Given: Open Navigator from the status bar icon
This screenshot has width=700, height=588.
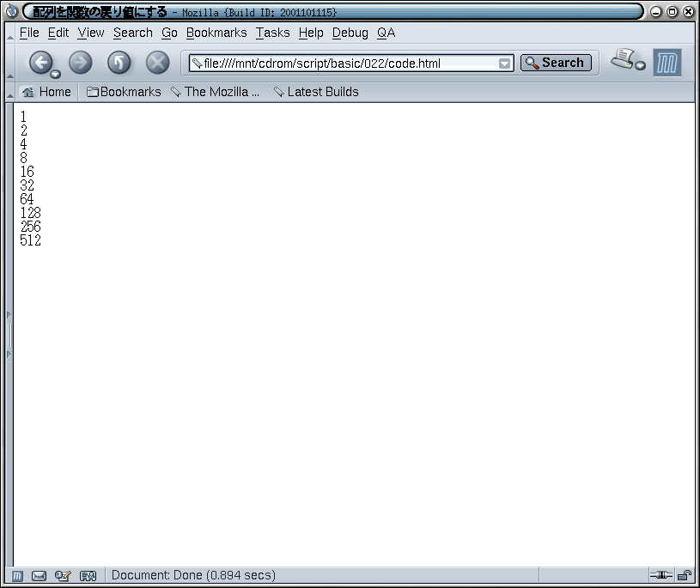Looking at the screenshot, I should (17, 576).
